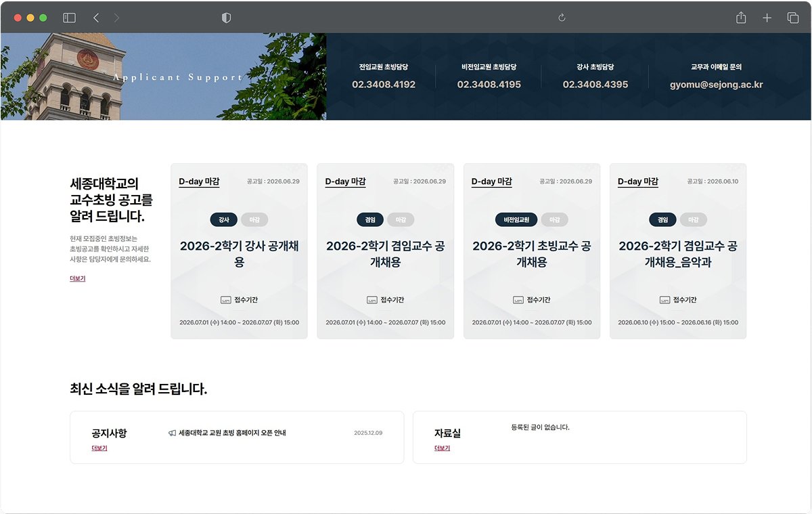Screen dimensions: 812x514
Task: Open 2026-2학기 겸임교수 공개채용 posting
Action: coord(385,254)
